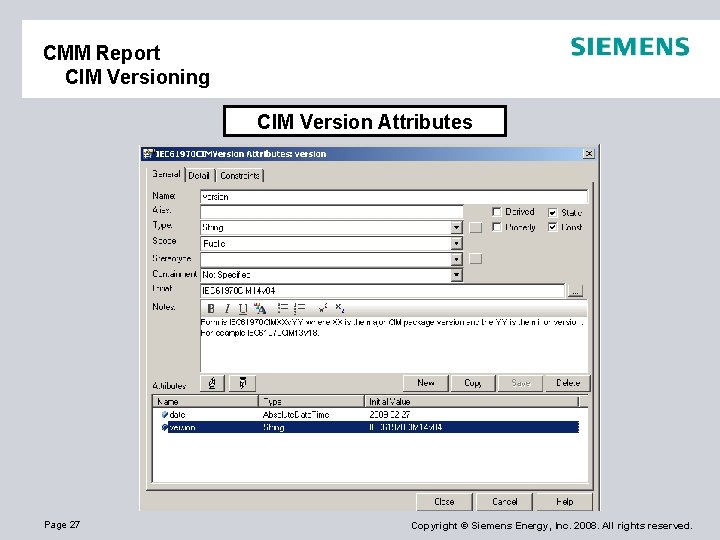Click the Delete attribute button
Screen dimensions: 720x540
tap(568, 383)
